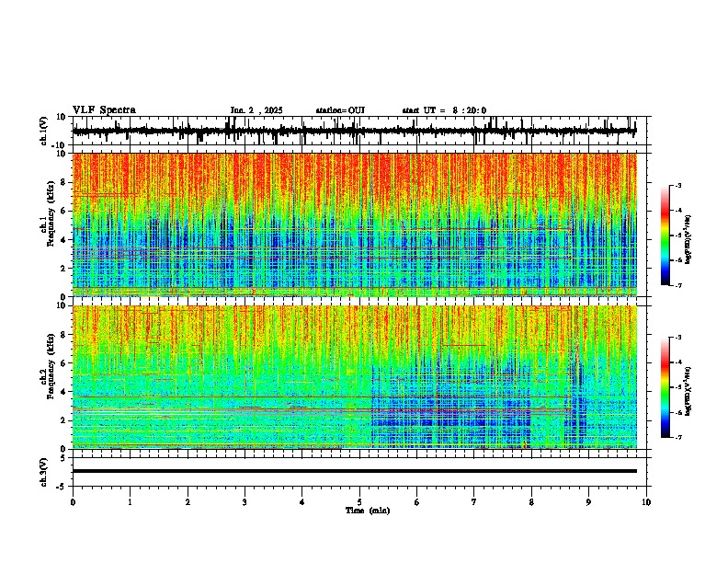
Task: Click the ch.2 PSD color scale bar
Action: coord(665,387)
